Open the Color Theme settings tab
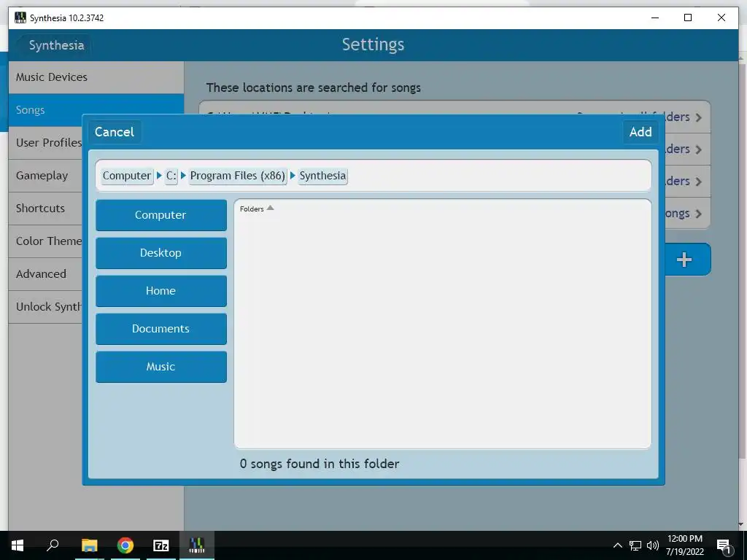Image resolution: width=747 pixels, height=560 pixels. click(45, 241)
